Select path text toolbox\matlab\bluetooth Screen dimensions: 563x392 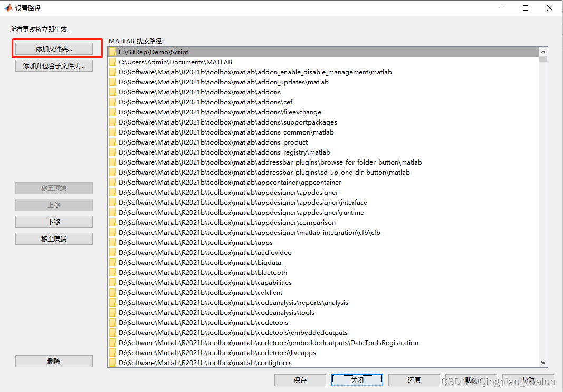click(x=203, y=273)
